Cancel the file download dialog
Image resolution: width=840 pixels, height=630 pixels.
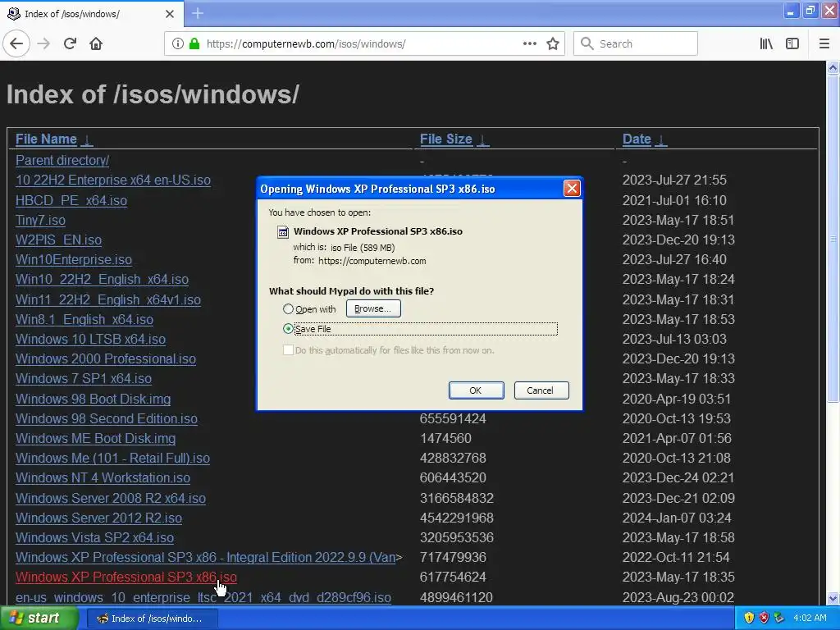pyautogui.click(x=541, y=390)
